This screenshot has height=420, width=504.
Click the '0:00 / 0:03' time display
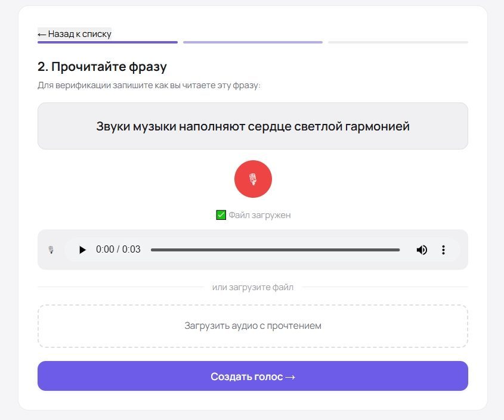click(118, 250)
